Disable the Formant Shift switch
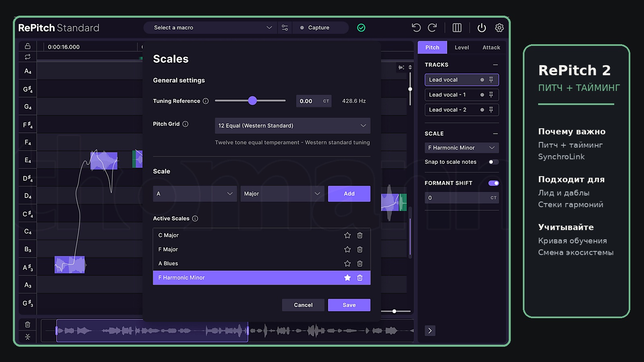The height and width of the screenshot is (362, 644). [x=493, y=183]
